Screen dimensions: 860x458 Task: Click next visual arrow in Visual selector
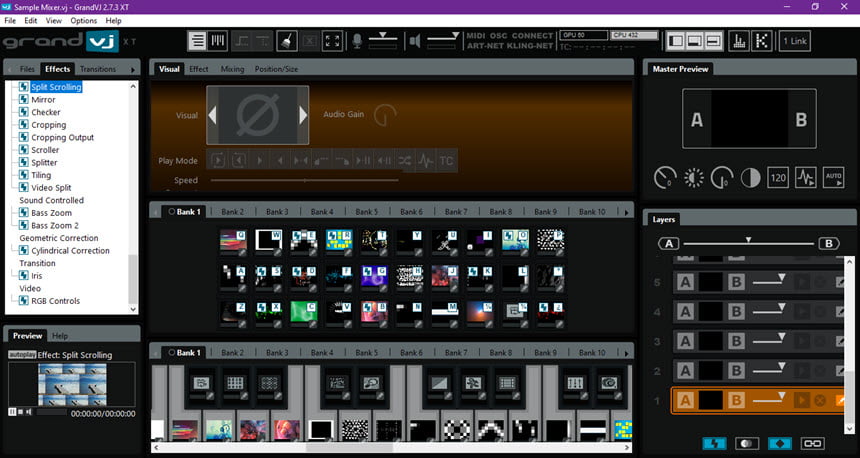pos(303,115)
